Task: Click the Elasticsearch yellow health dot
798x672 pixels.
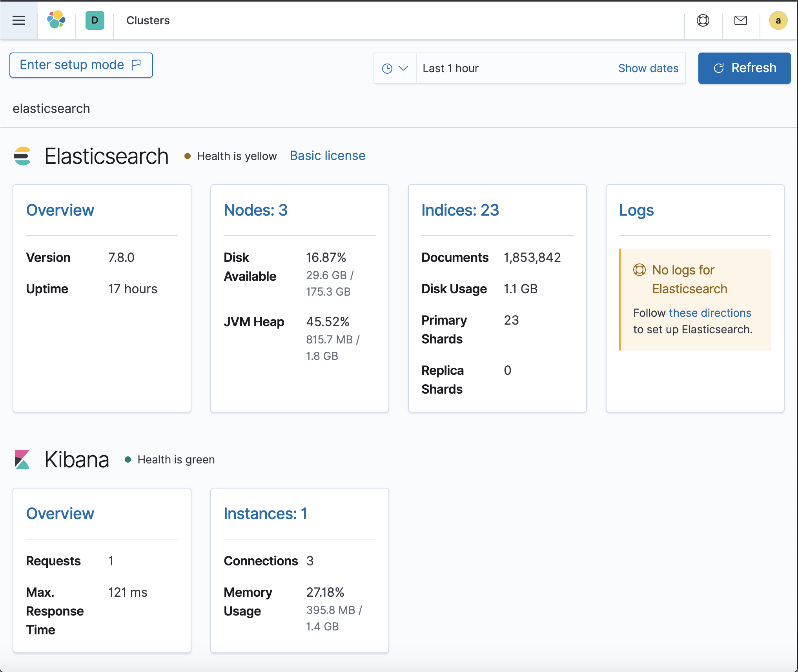Action: coord(188,156)
